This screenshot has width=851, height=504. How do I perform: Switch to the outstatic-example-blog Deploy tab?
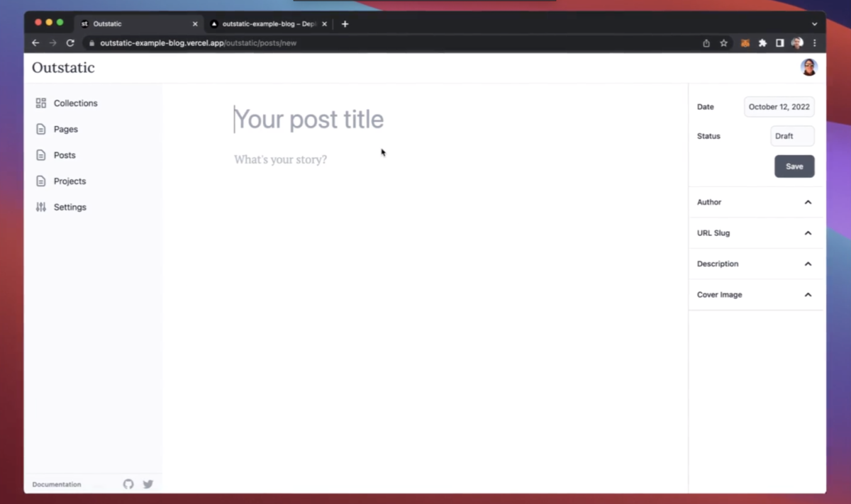[268, 23]
